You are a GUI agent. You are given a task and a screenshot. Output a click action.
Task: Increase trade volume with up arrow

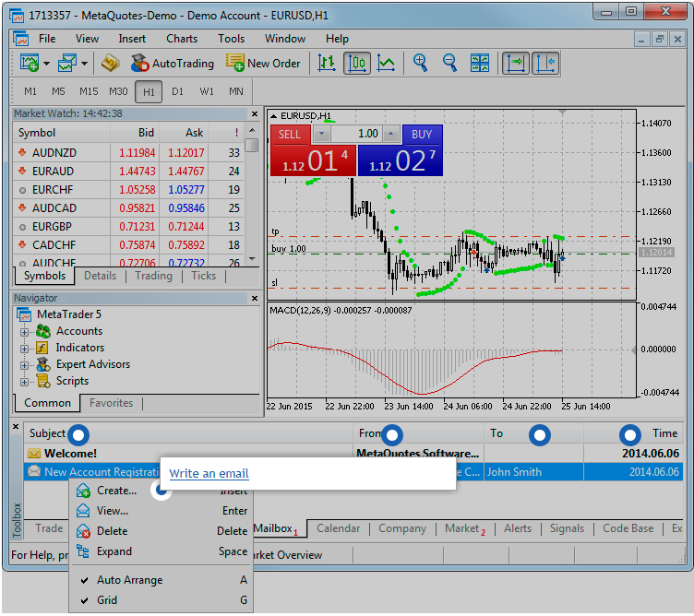391,134
